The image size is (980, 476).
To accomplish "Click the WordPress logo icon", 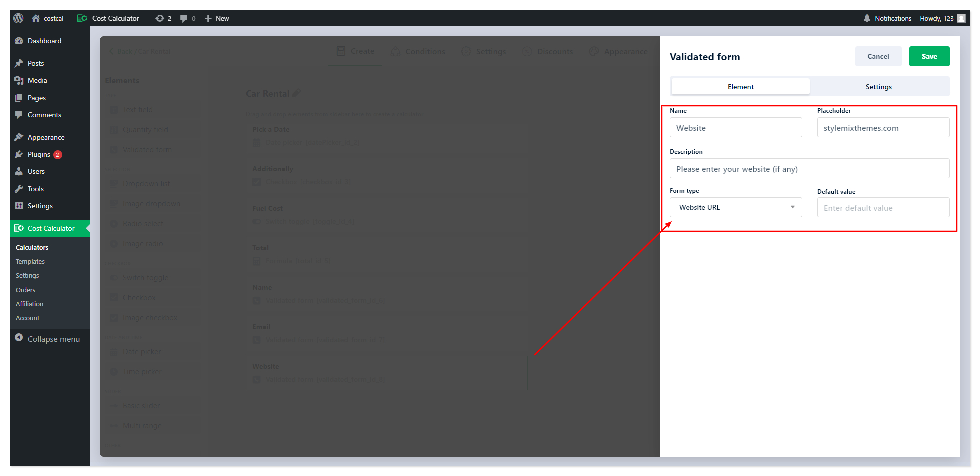I will pyautogui.click(x=18, y=18).
